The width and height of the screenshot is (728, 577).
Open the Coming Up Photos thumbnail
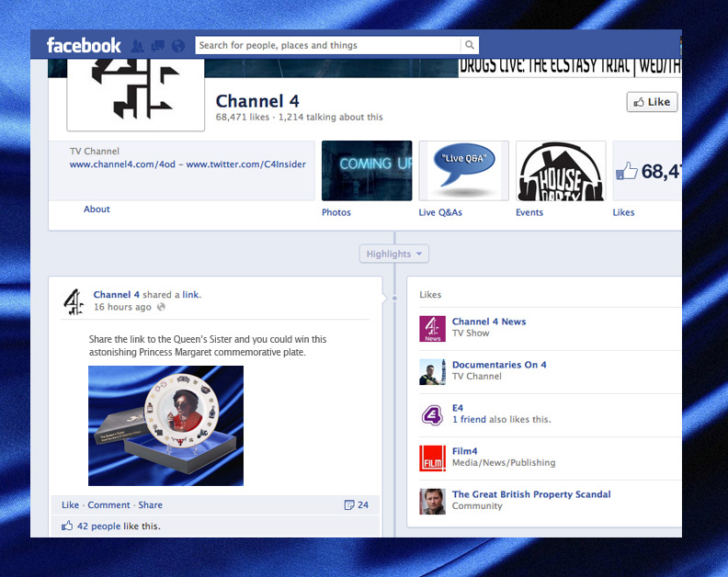click(x=367, y=171)
